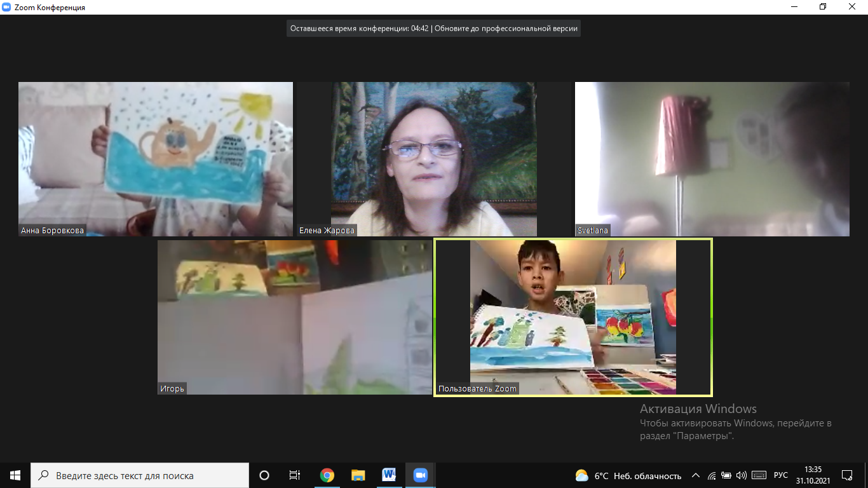Minimize the Zoom conference window
The width and height of the screenshot is (868, 488).
pos(794,7)
